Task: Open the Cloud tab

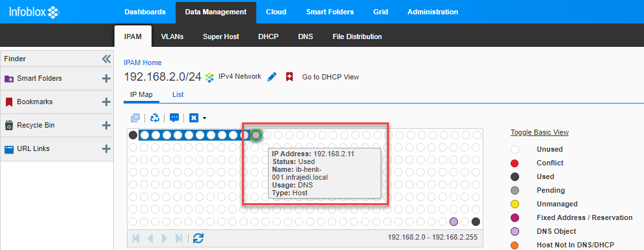Action: pos(276,12)
